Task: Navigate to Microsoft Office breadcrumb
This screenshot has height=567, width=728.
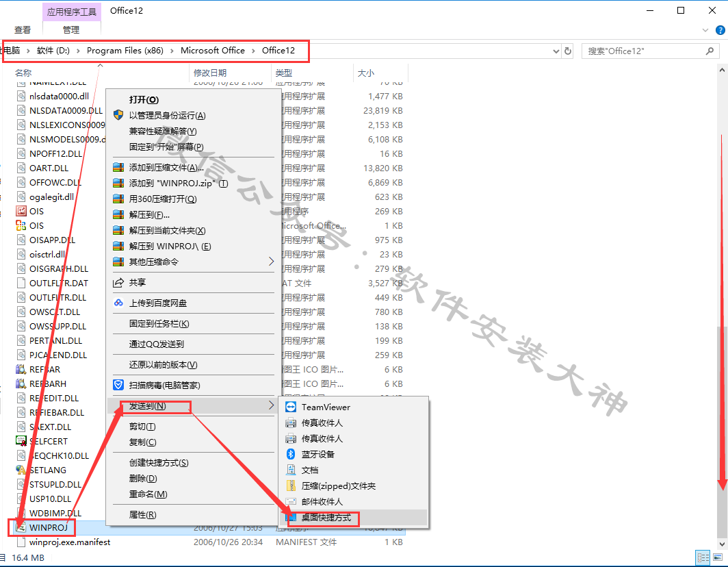Action: pos(213,51)
